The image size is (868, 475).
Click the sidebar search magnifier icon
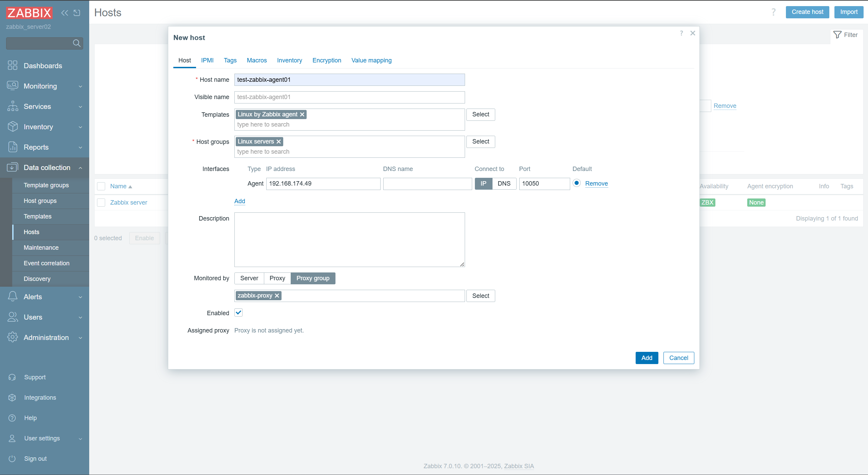coord(77,43)
